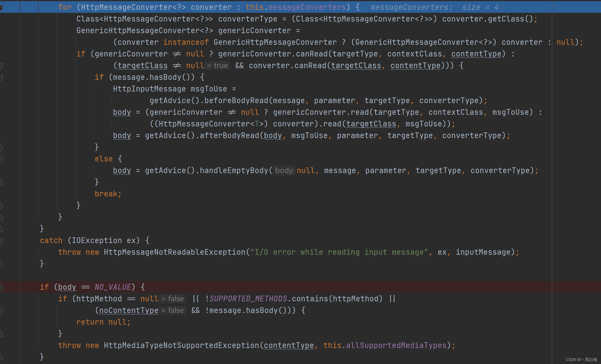
Task: Click underlined variable targetClass to inspect its value
Action: tap(142, 65)
